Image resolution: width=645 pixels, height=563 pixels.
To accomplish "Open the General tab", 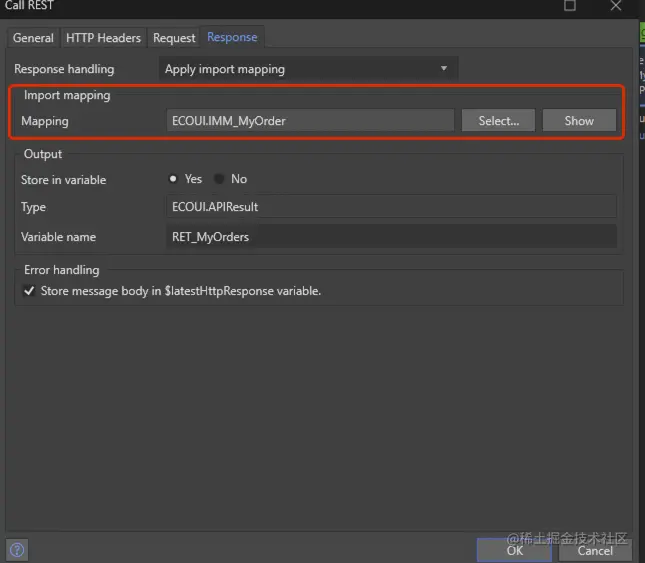I will tap(33, 38).
